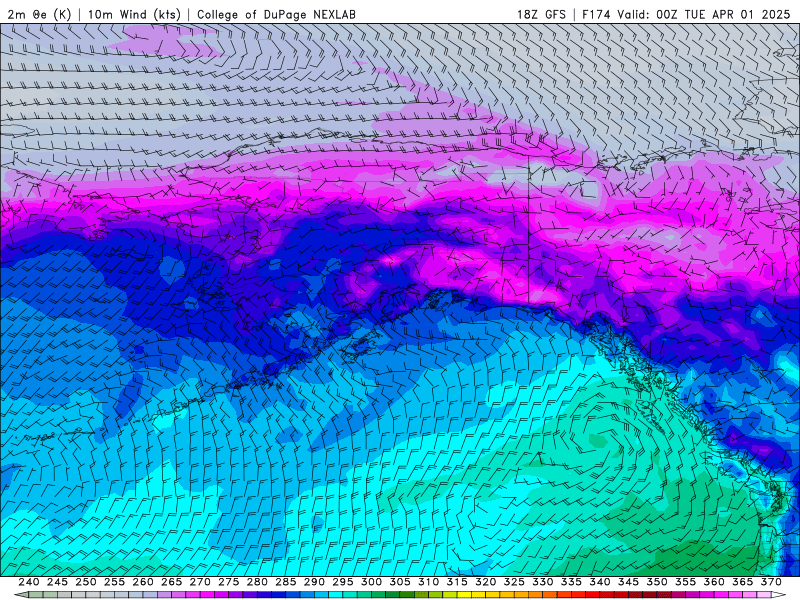This screenshot has height=600, width=800.
Task: Select the 360 scale label
Action: [714, 582]
